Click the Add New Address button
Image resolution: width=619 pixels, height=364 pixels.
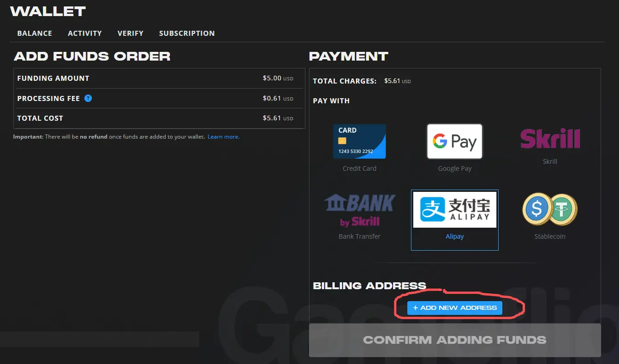[455, 308]
